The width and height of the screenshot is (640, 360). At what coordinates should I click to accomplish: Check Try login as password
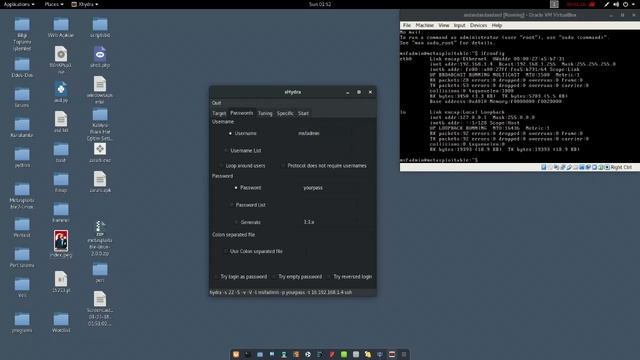(216, 277)
